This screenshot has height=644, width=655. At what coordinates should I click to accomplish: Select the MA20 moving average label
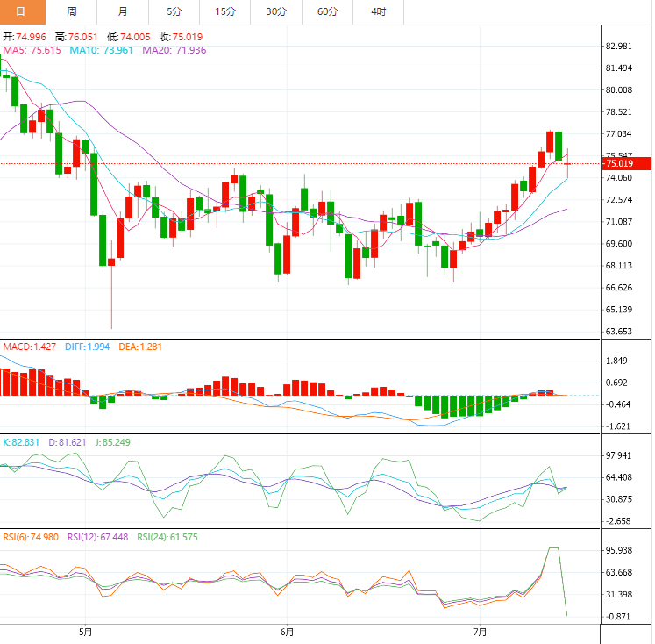click(x=174, y=51)
